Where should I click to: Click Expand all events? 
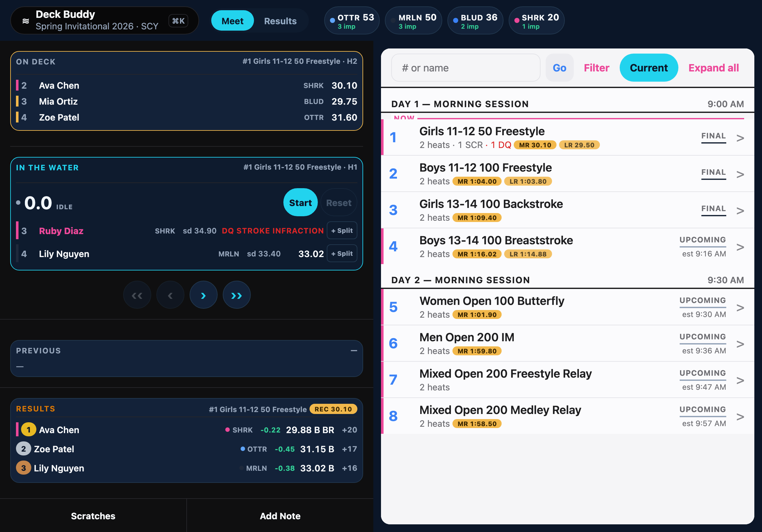[713, 68]
